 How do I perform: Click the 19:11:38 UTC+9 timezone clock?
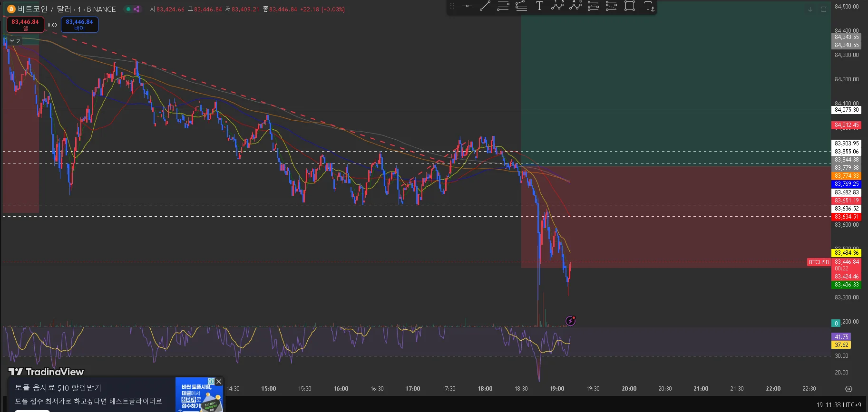pos(839,405)
